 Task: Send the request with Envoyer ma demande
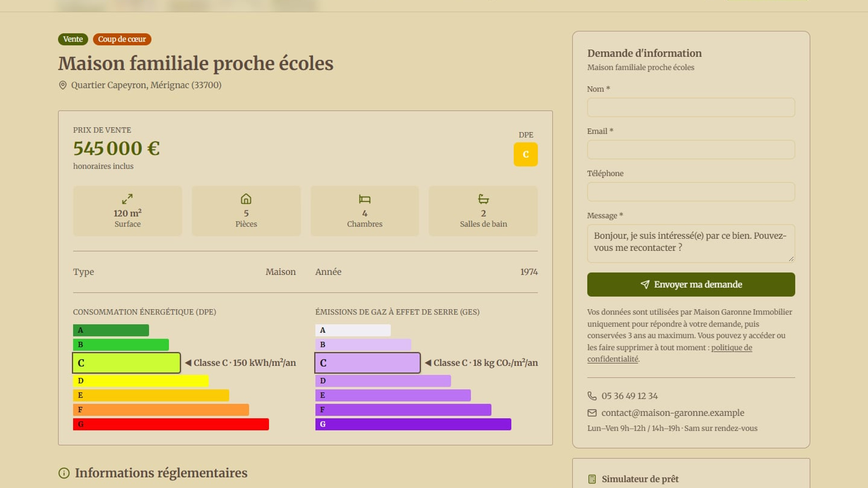click(691, 285)
